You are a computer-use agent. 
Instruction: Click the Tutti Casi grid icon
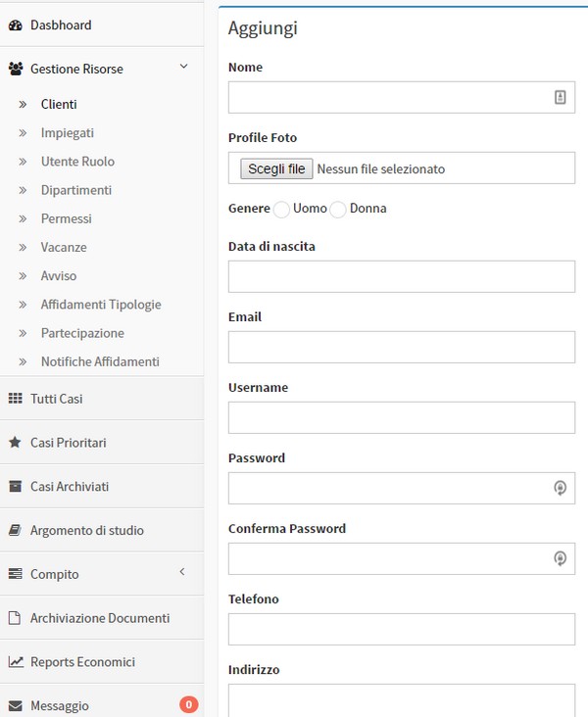(x=15, y=399)
